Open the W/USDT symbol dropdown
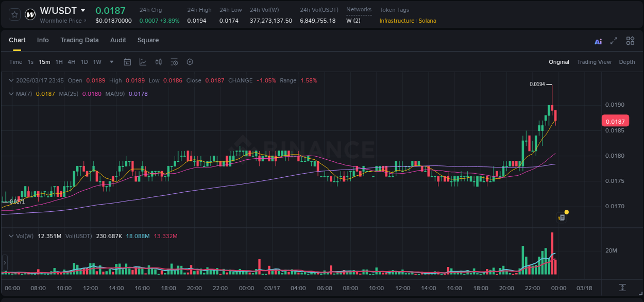644x302 pixels. pyautogui.click(x=82, y=10)
